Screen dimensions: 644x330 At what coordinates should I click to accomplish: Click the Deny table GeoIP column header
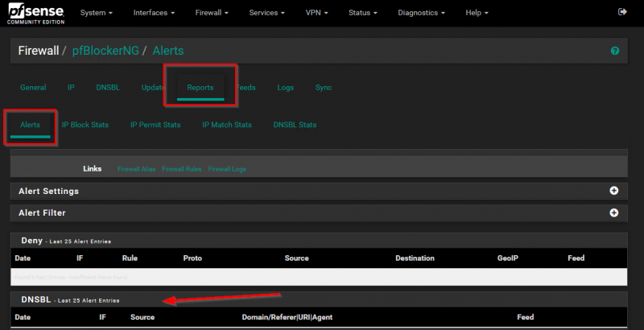[508, 258]
